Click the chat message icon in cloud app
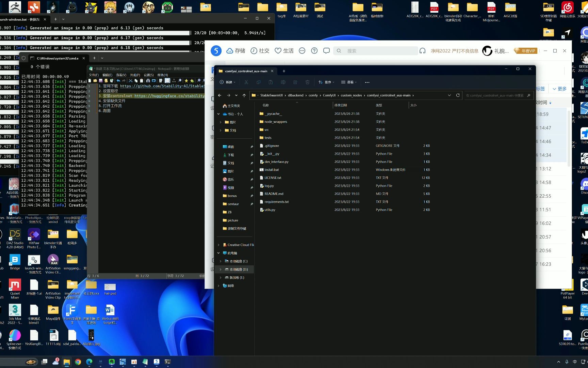 [326, 51]
